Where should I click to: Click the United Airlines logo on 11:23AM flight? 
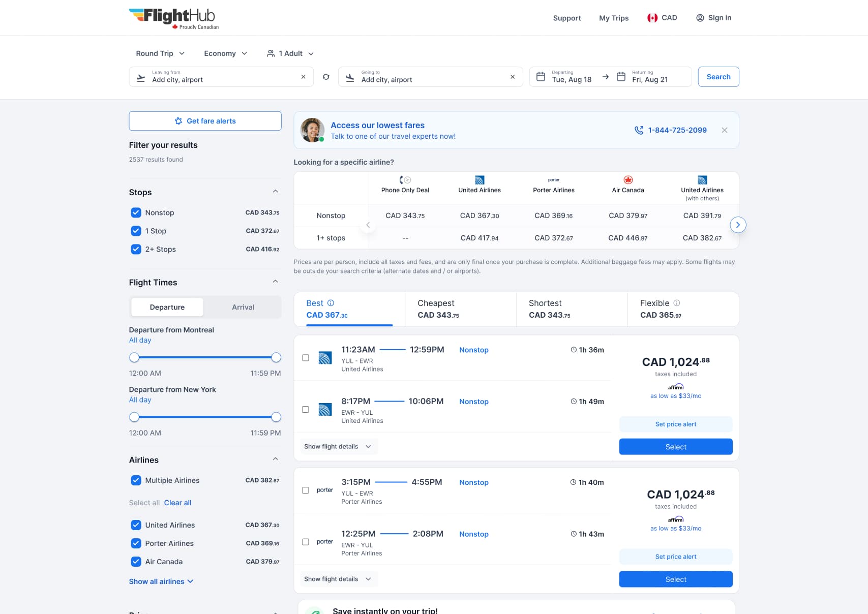coord(325,358)
